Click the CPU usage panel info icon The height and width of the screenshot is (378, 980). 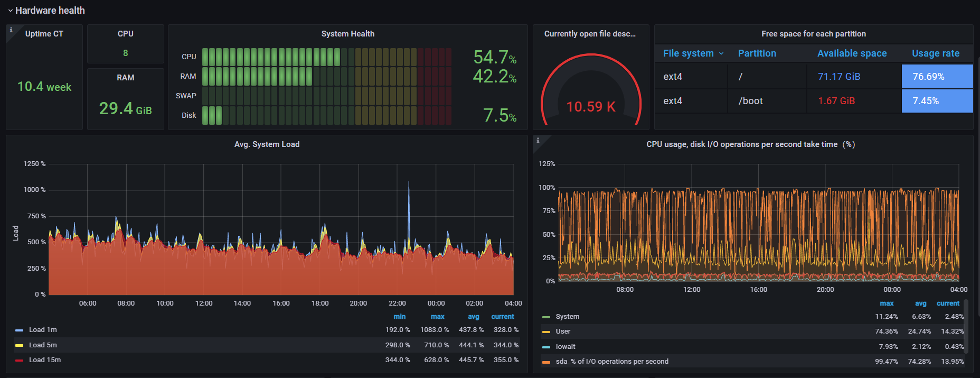pyautogui.click(x=538, y=141)
